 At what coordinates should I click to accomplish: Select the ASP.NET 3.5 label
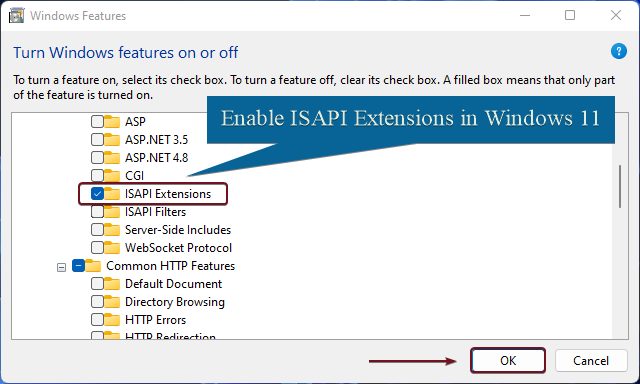[x=156, y=140]
